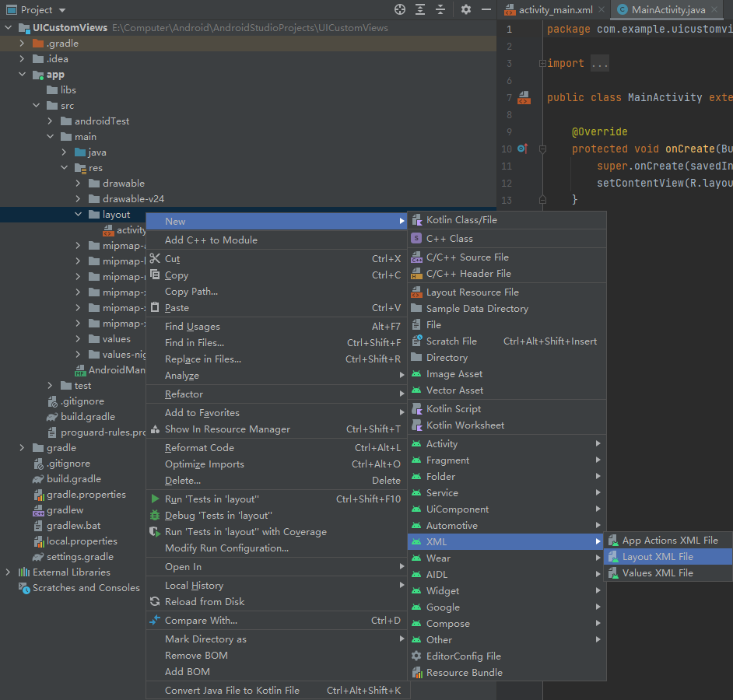Choose Convert Java File to Kotlin File
This screenshot has width=733, height=700.
[x=276, y=690]
